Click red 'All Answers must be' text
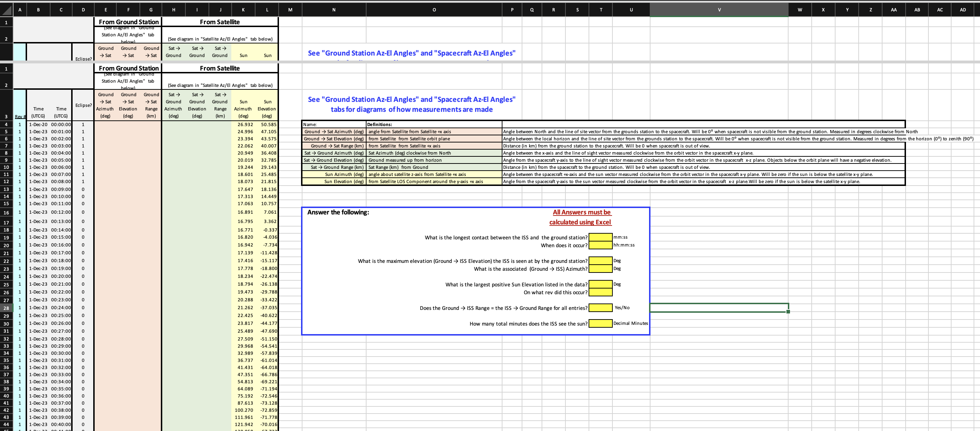Screen dimensions: 980x431 581,212
